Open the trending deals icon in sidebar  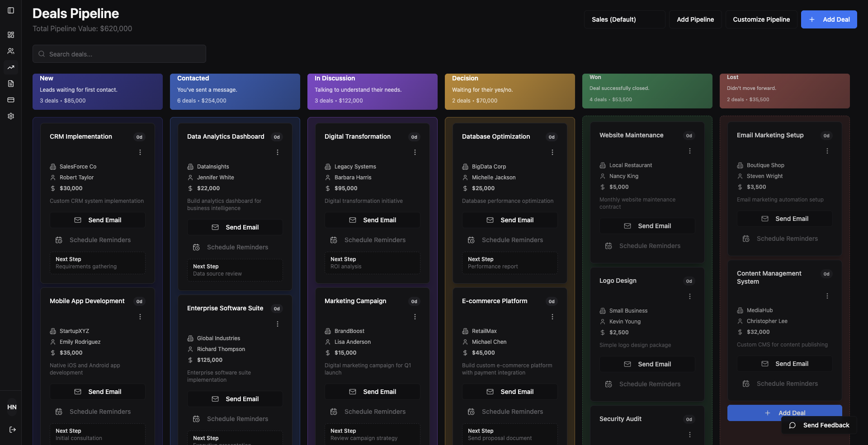[x=11, y=67]
